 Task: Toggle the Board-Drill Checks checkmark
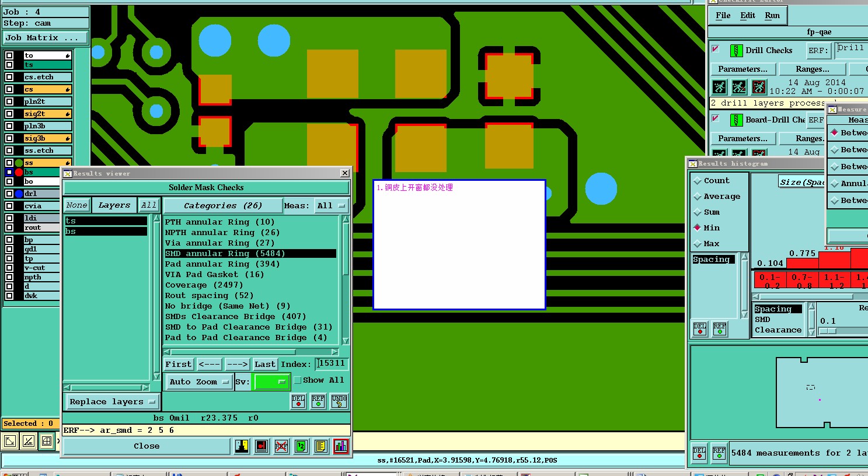[716, 119]
